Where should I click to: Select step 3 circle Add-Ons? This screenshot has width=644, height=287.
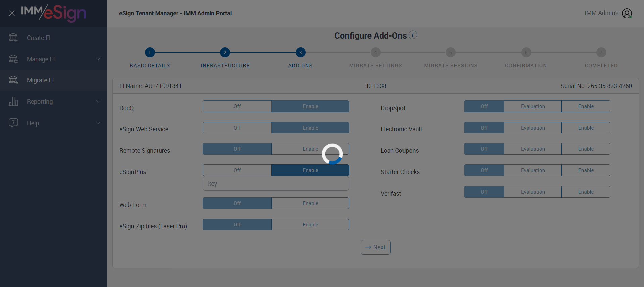300,52
